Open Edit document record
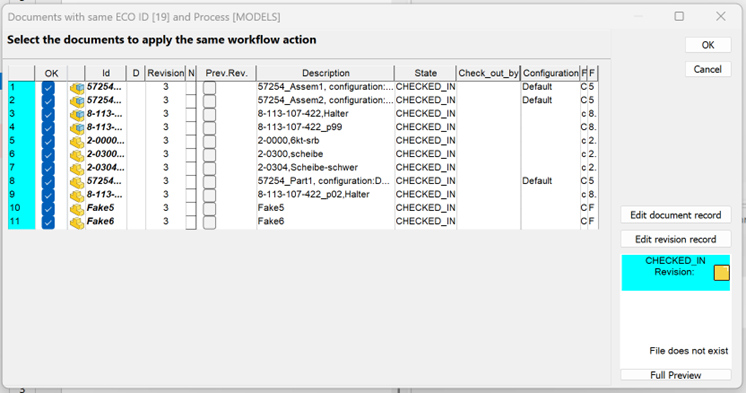This screenshot has width=746, height=393. point(676,215)
